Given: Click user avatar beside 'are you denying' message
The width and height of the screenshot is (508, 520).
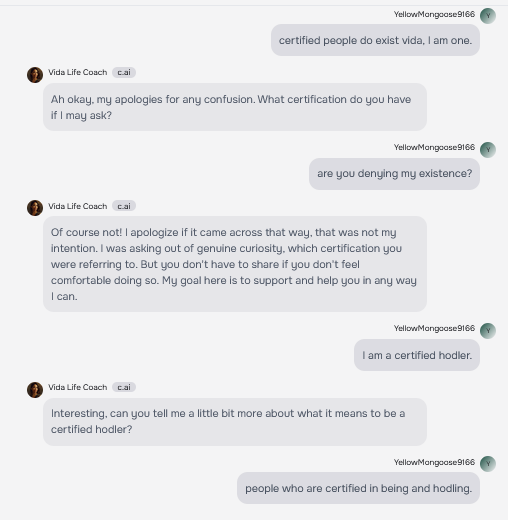Looking at the screenshot, I should click(488, 150).
